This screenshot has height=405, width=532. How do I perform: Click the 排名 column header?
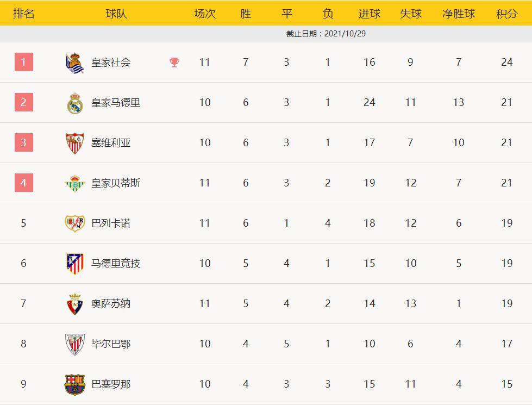click(x=23, y=14)
